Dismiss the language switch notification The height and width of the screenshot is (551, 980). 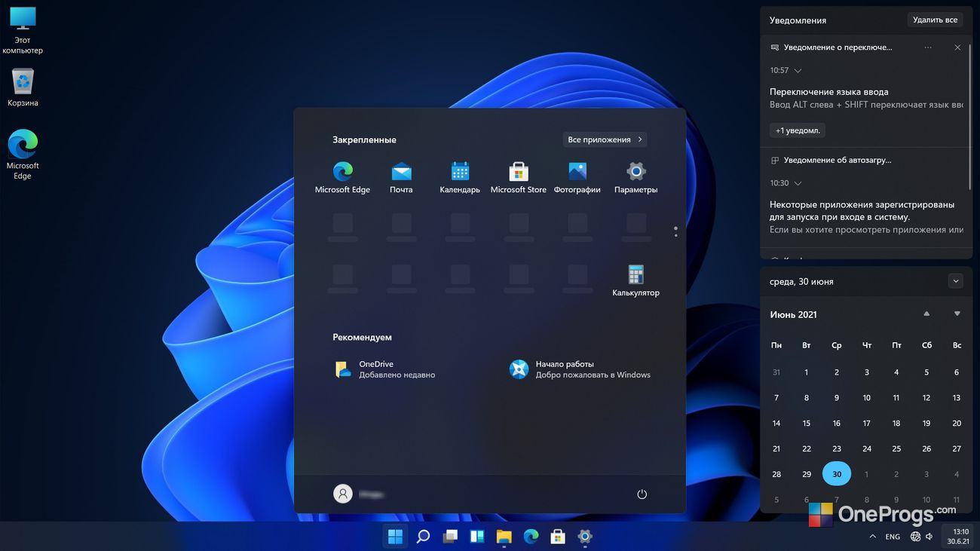[957, 47]
